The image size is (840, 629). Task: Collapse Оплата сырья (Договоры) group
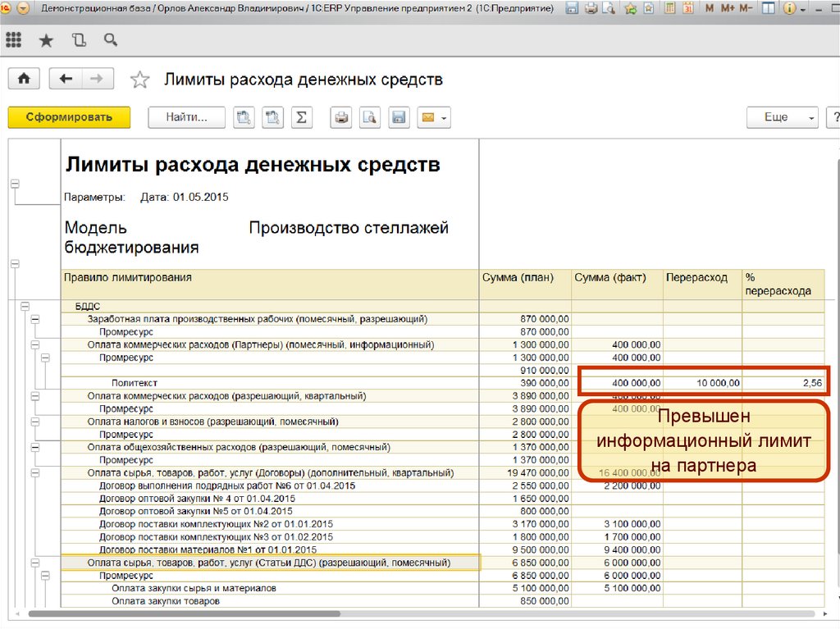click(x=34, y=473)
